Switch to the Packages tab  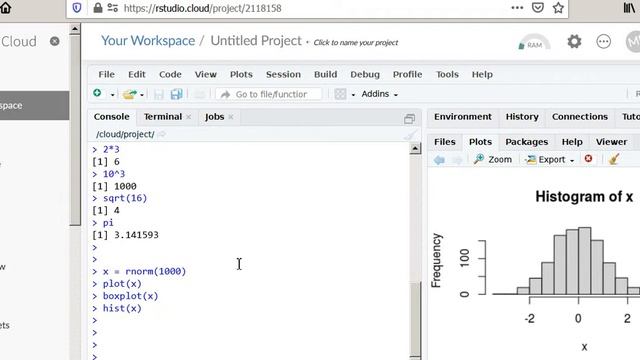coord(527,142)
